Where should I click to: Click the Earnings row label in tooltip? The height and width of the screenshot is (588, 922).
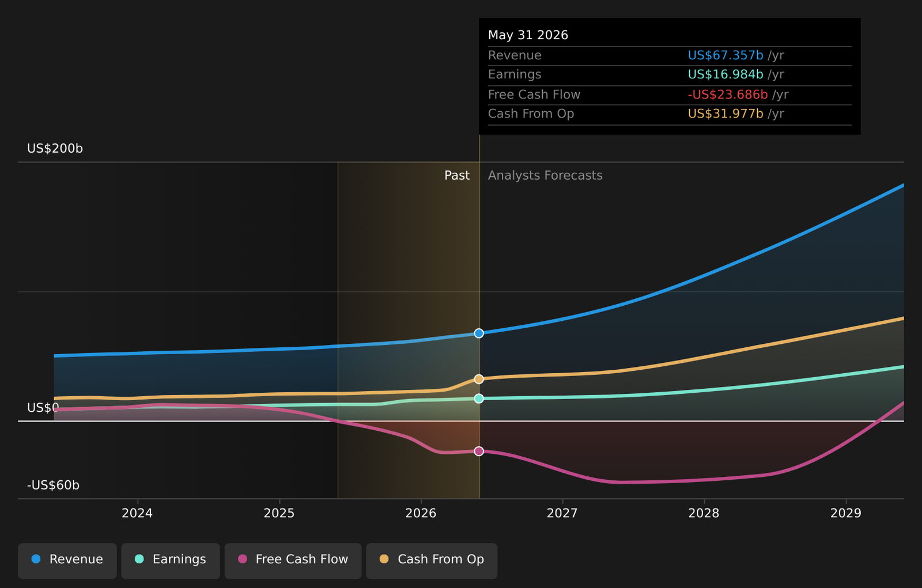(x=515, y=74)
